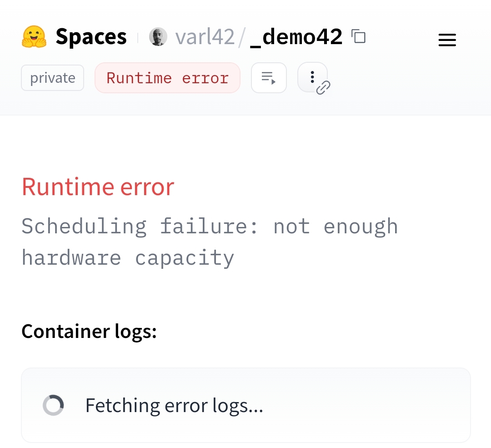Click the loading spinner icon
491x448 pixels.
(x=53, y=405)
